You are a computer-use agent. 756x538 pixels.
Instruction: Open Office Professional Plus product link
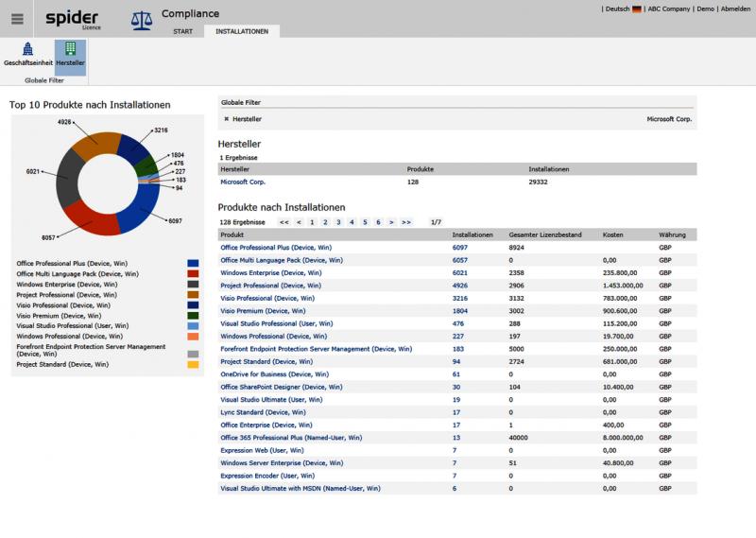(x=276, y=248)
